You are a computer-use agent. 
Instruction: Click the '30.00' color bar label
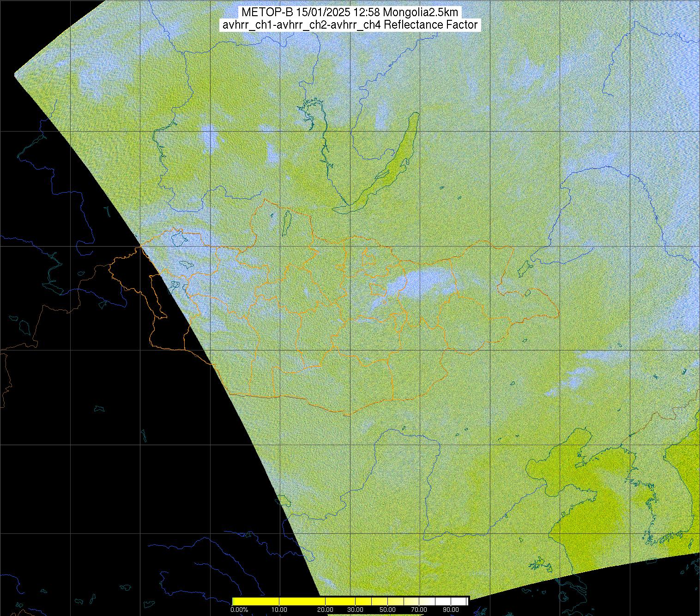[355, 610]
